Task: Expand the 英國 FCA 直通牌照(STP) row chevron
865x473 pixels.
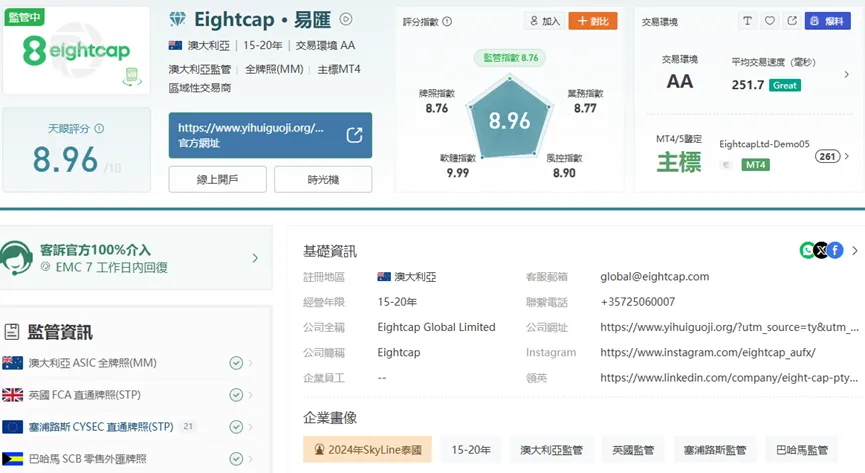Action: pyautogui.click(x=251, y=395)
